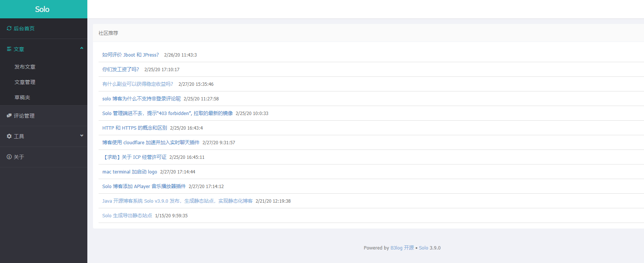Image resolution: width=644 pixels, height=263 pixels.
Task: Click the 文章 menu label
Action: point(19,49)
